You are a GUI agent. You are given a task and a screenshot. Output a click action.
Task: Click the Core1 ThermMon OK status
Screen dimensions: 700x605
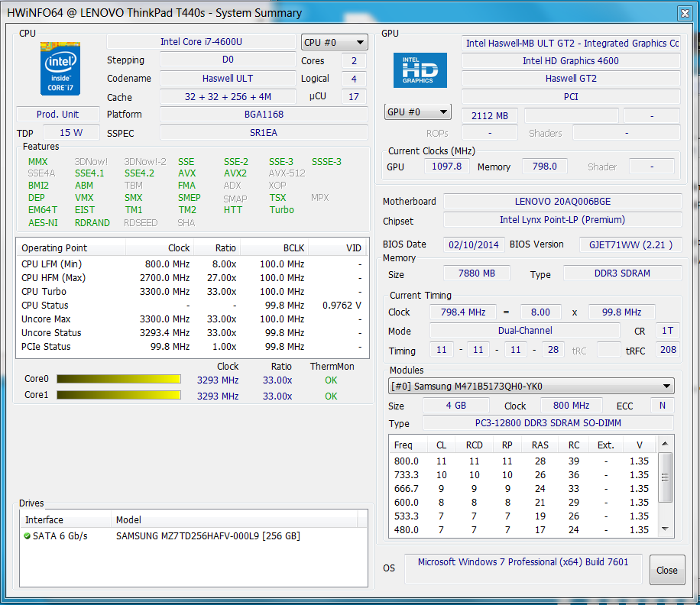331,396
